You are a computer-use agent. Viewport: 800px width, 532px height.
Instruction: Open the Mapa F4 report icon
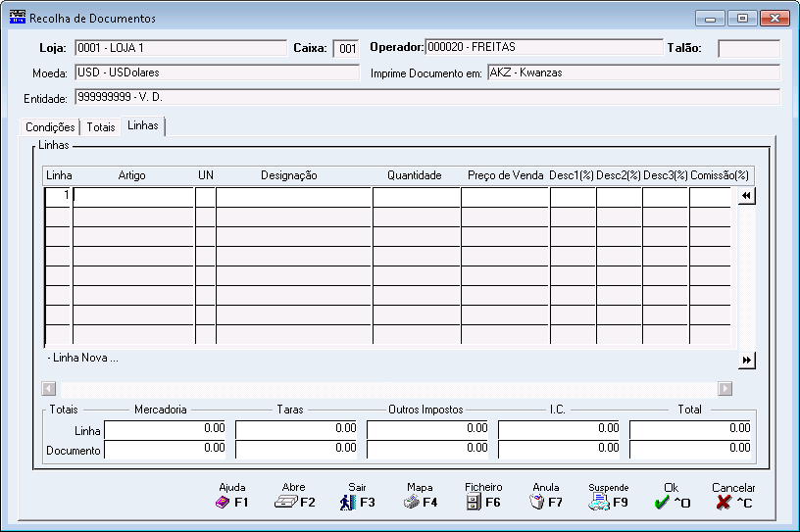tap(411, 503)
